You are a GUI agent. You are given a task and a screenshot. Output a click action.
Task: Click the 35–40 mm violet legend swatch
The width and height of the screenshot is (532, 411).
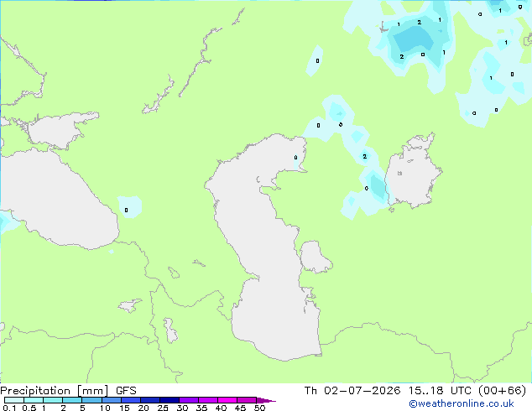pos(207,400)
